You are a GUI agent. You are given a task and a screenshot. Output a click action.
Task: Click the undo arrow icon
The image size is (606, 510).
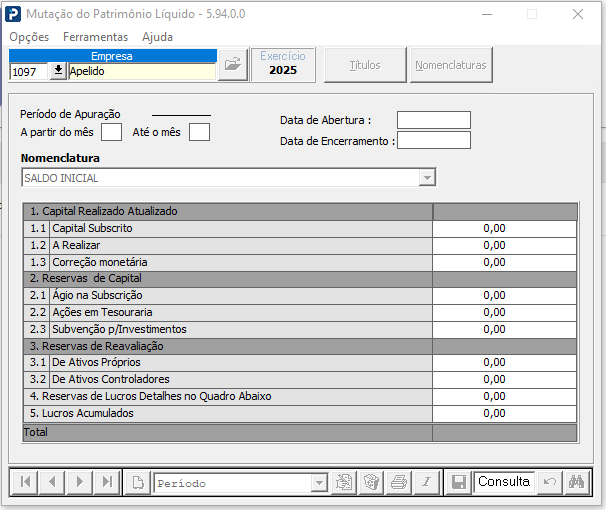(548, 482)
